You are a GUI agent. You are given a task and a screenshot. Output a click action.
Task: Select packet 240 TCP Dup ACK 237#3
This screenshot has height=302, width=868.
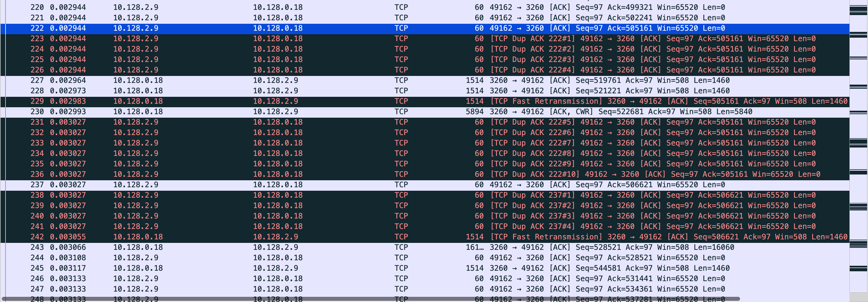click(424, 216)
